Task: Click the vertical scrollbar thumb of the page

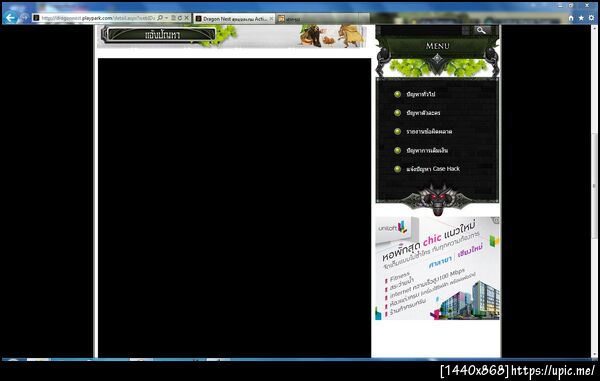Action: point(595,186)
